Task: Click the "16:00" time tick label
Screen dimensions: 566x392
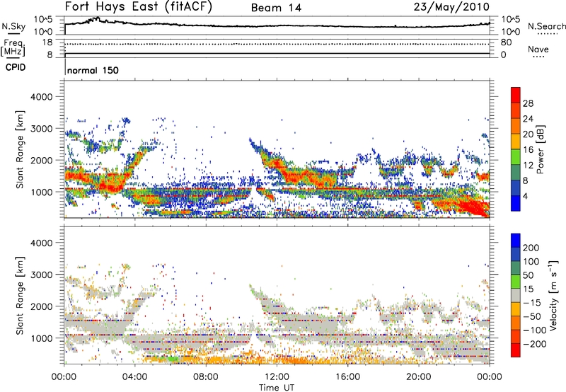Action: [x=347, y=377]
